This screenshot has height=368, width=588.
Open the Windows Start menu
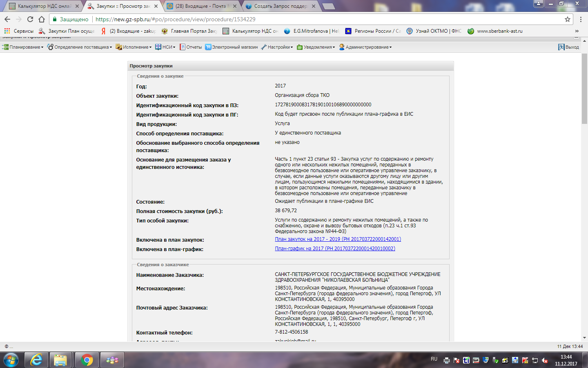11,360
